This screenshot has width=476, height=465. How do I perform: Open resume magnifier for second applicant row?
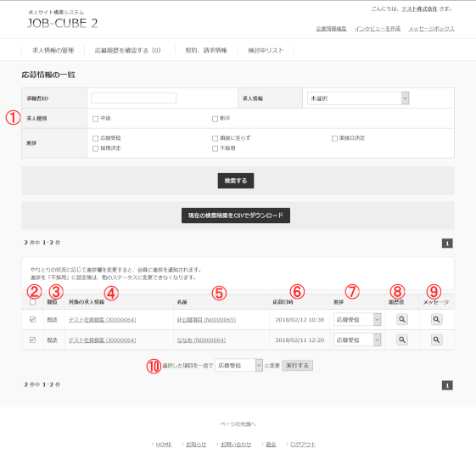pos(402,339)
